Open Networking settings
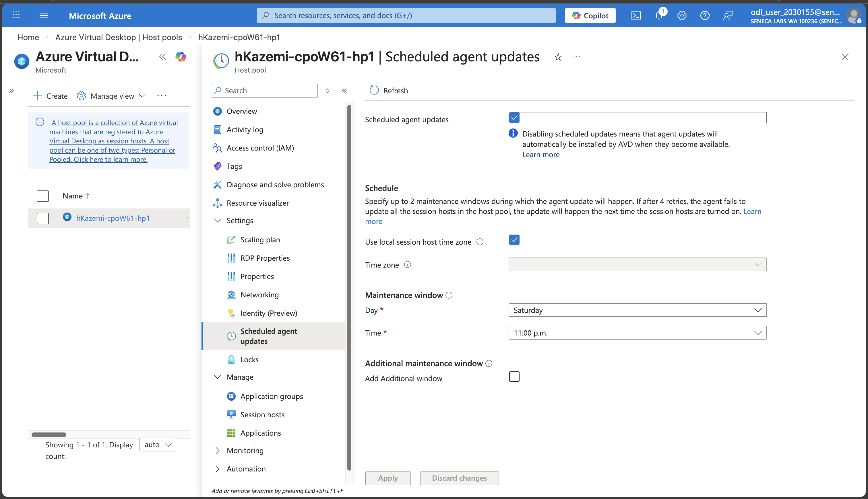This screenshot has height=499, width=868. (x=259, y=295)
